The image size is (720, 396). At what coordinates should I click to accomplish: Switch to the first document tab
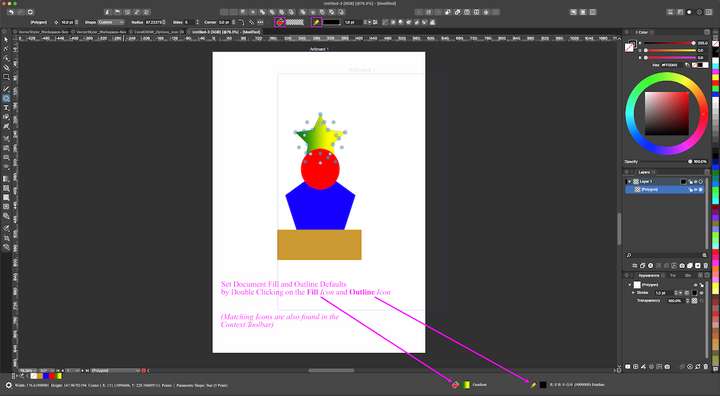[42, 32]
